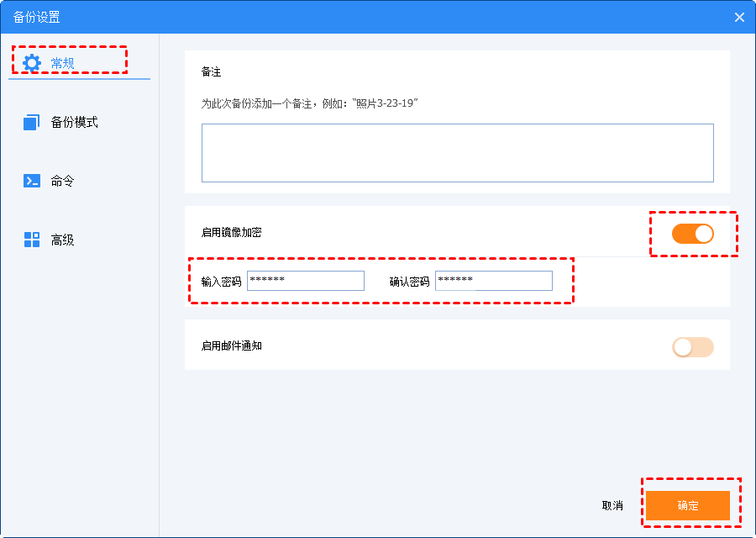Switch to the 常规 tab label

(x=63, y=63)
